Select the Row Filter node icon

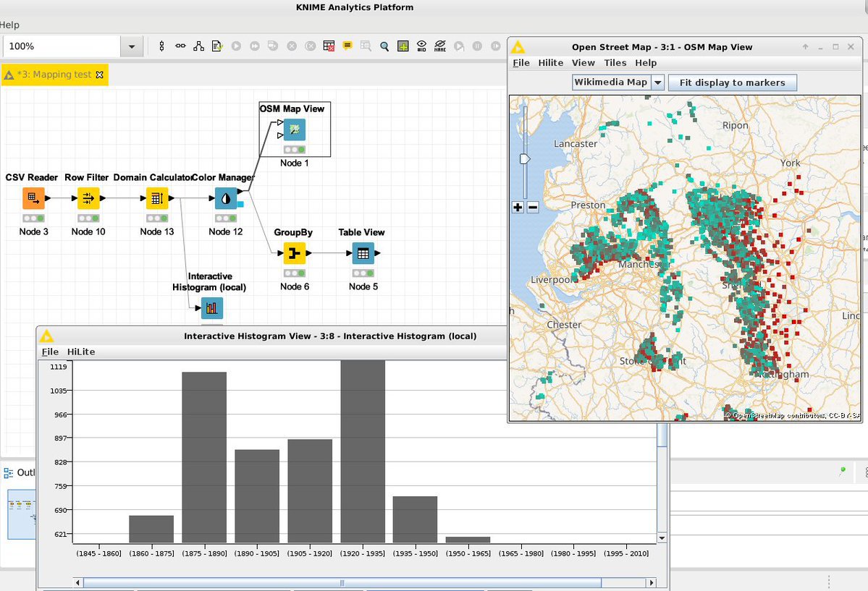click(x=88, y=197)
